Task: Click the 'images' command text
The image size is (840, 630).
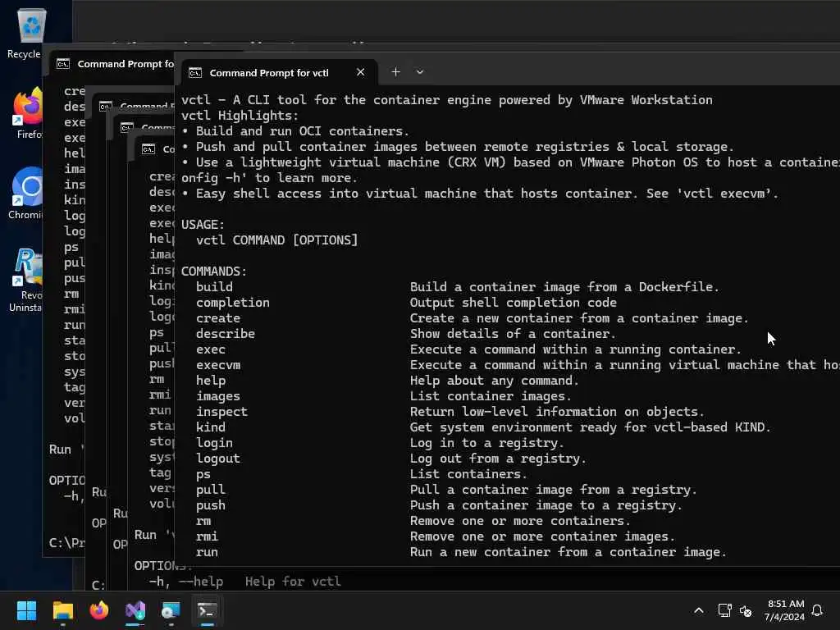Action: click(218, 396)
